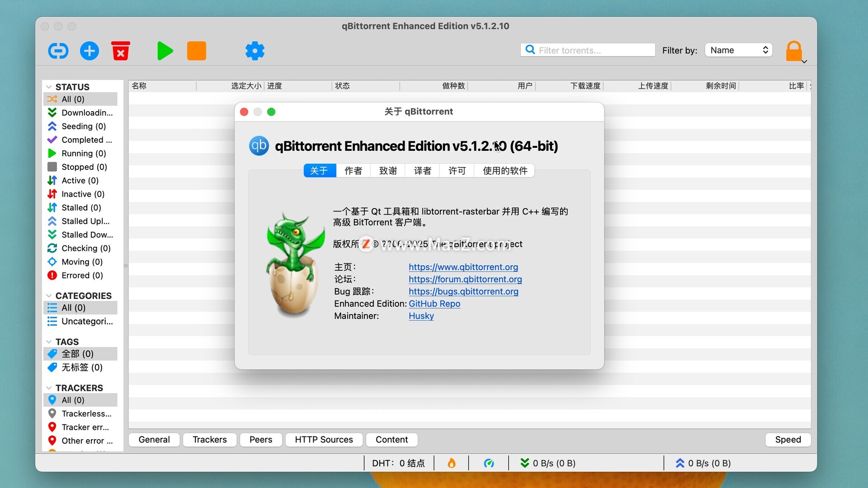
Task: Select All (0) under TRACKERS
Action: point(80,400)
